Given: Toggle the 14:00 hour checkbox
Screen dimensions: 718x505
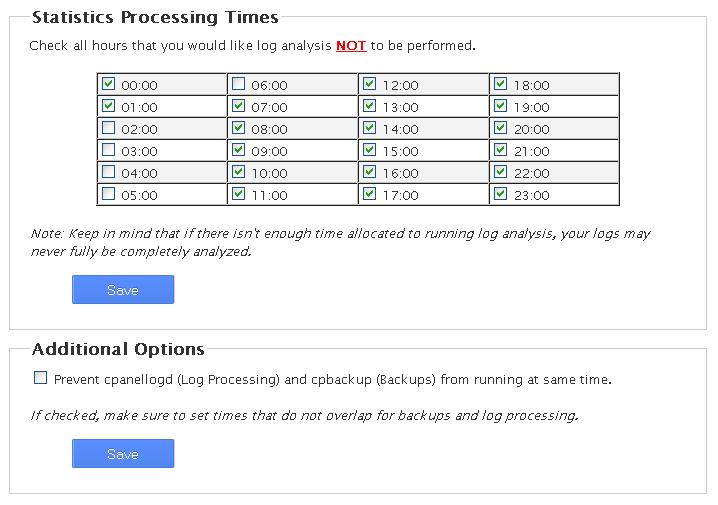Looking at the screenshot, I should coord(369,128).
